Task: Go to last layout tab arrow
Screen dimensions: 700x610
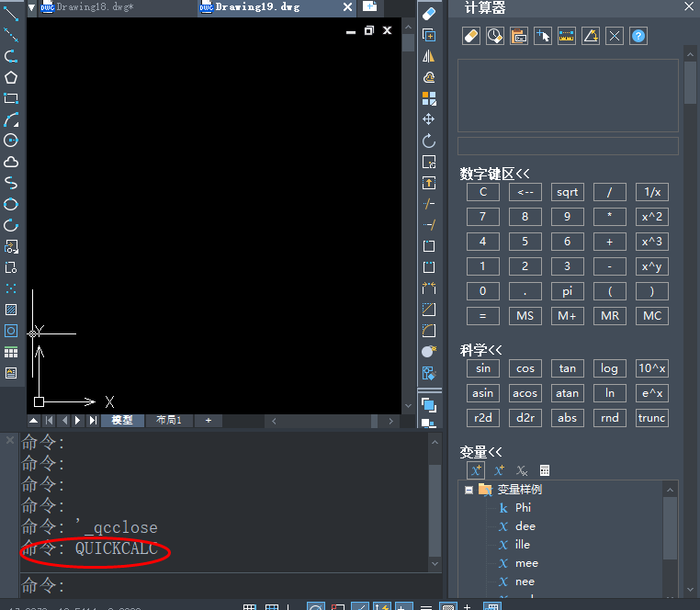Action: click(x=93, y=420)
